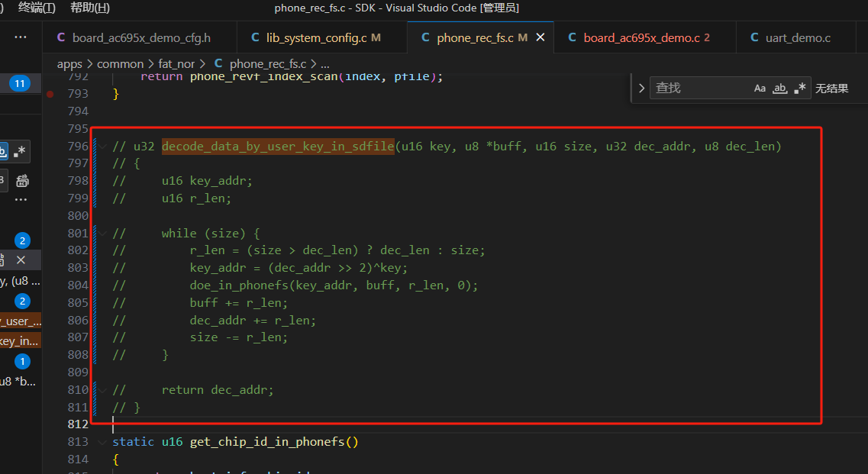
Task: Click line number 812 in the gutter
Action: coord(78,424)
